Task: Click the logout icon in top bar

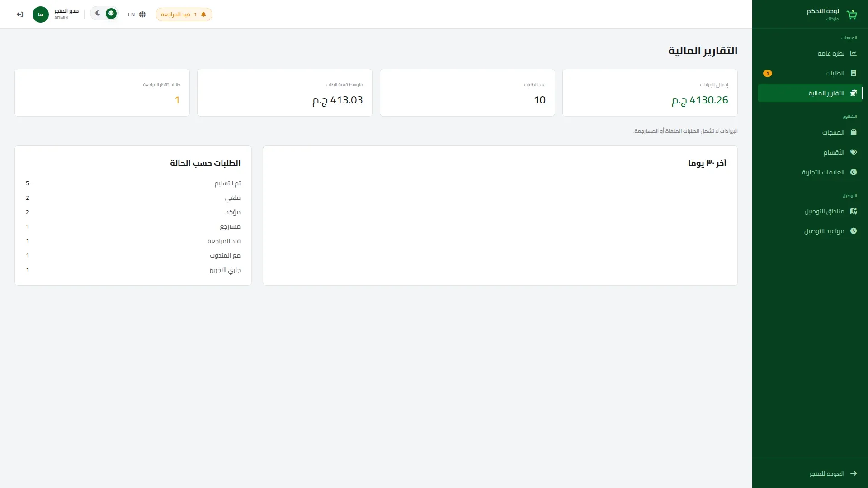Action: pos(19,14)
